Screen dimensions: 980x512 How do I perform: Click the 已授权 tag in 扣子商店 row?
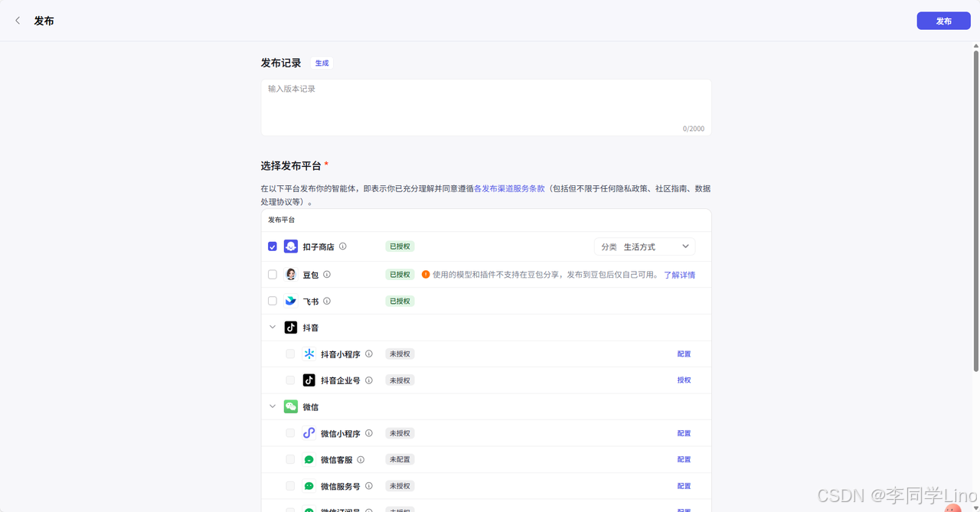tap(400, 246)
